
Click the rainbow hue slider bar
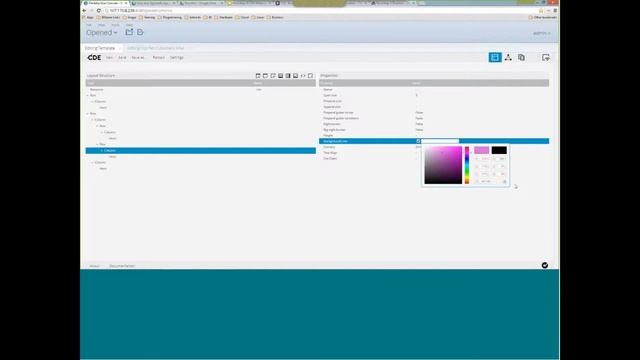tap(467, 165)
